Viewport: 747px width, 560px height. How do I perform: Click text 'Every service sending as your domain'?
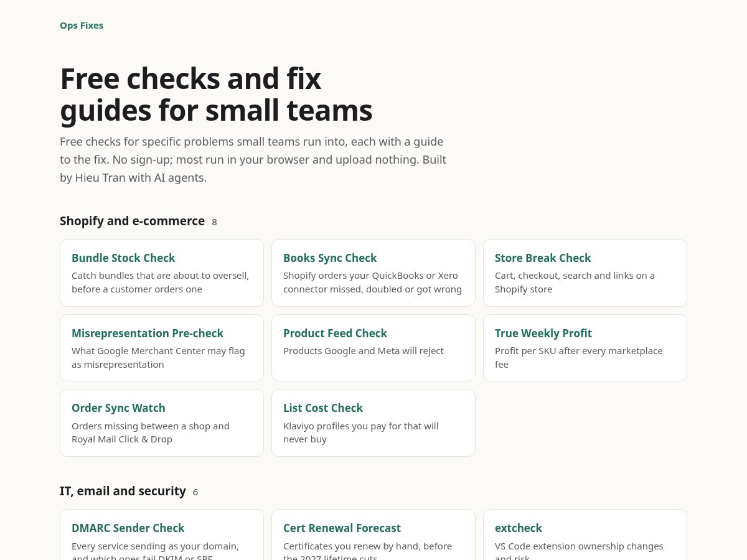[155, 546]
